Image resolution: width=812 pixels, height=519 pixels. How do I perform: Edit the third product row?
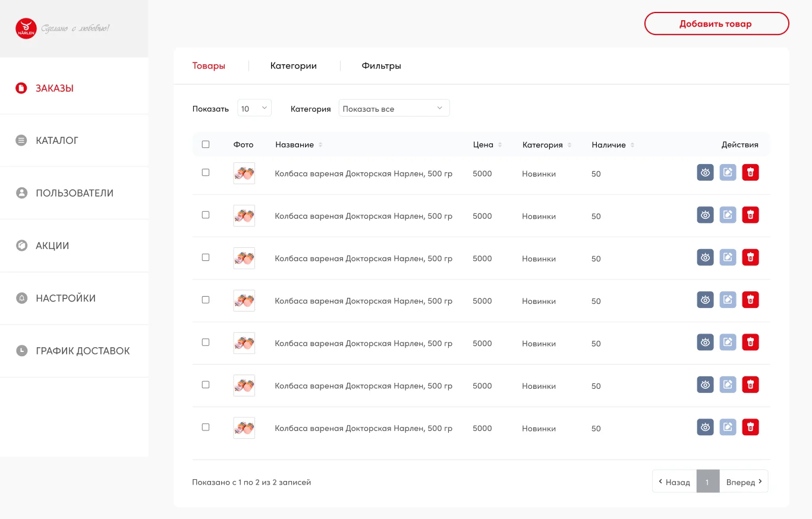[728, 257]
